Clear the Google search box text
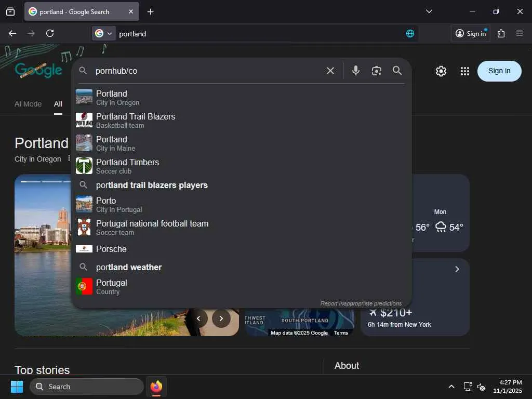This screenshot has width=532, height=399. tap(330, 71)
